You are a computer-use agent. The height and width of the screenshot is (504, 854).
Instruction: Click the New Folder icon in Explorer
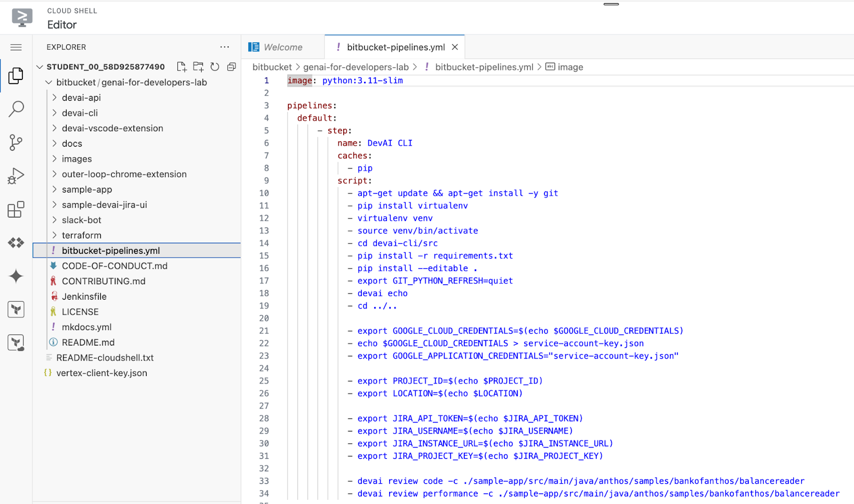pos(198,67)
